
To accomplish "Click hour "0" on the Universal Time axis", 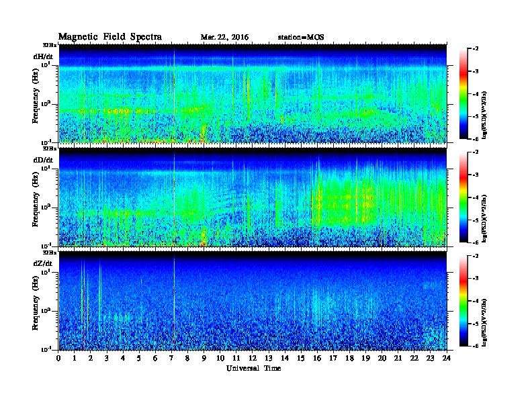I will pyautogui.click(x=58, y=358).
